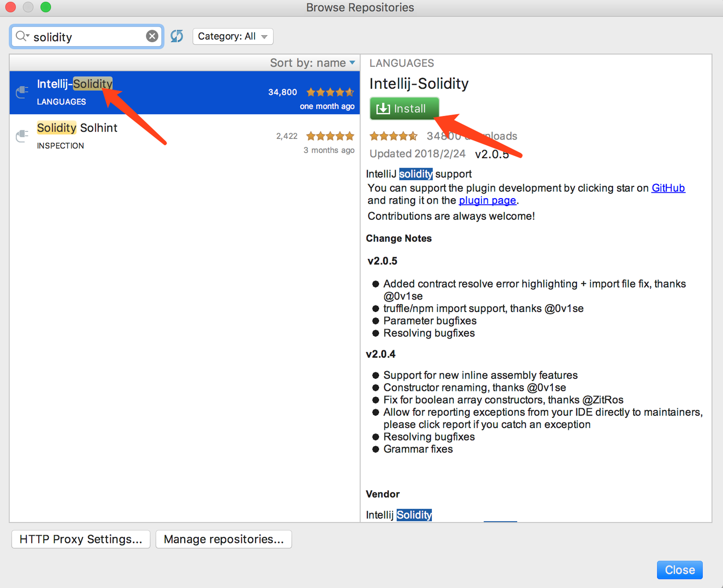Click the plug icon of Solidity Solhint row
This screenshot has height=588, width=723.
click(x=22, y=136)
